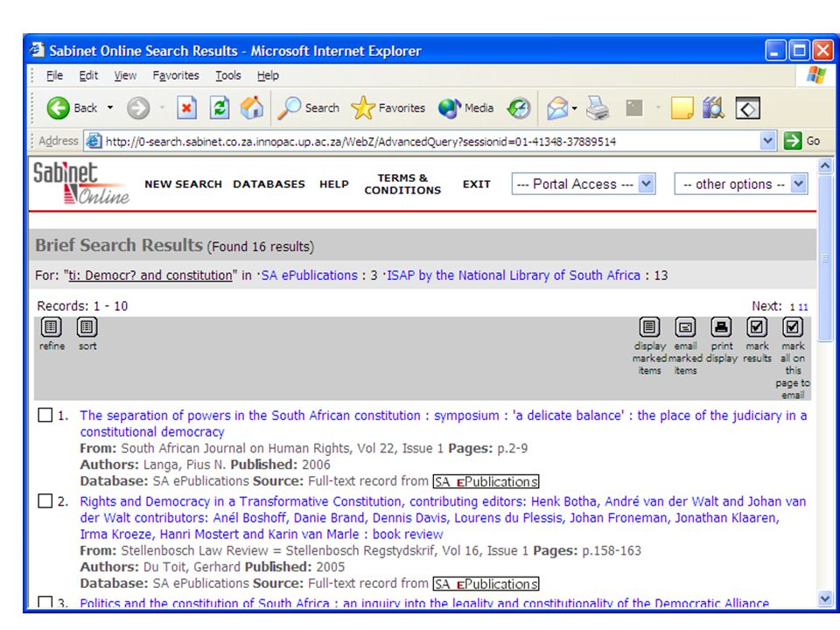Open the View menu
Screen dimensions: 840x630
click(x=125, y=75)
